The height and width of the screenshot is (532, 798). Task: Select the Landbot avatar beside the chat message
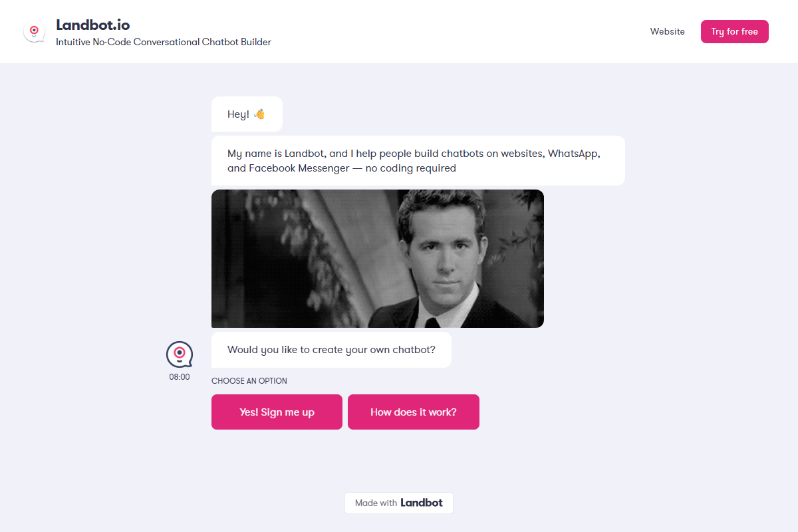[178, 354]
